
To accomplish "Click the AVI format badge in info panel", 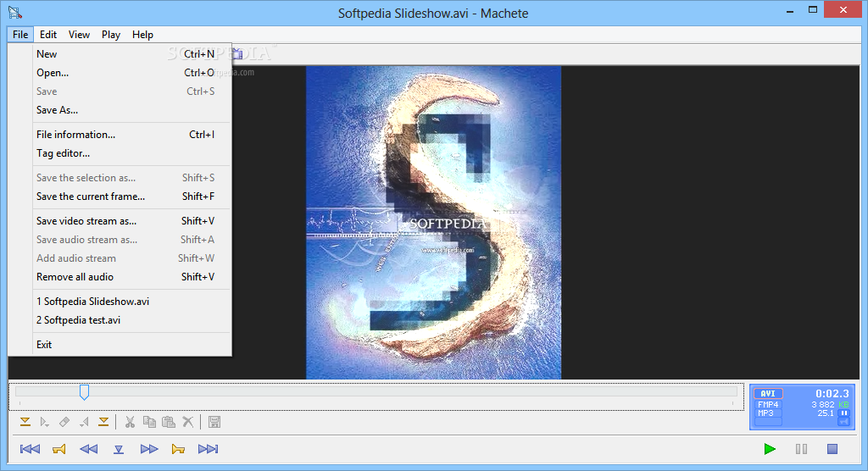I will tap(768, 394).
